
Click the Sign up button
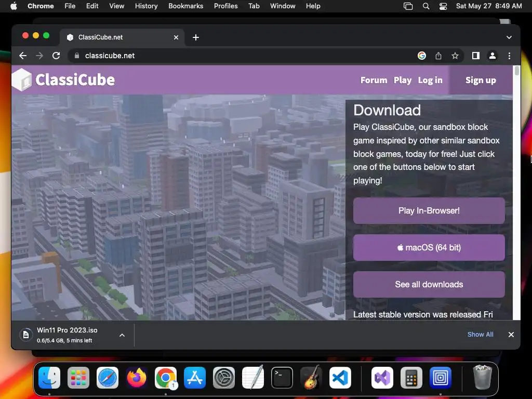(481, 80)
